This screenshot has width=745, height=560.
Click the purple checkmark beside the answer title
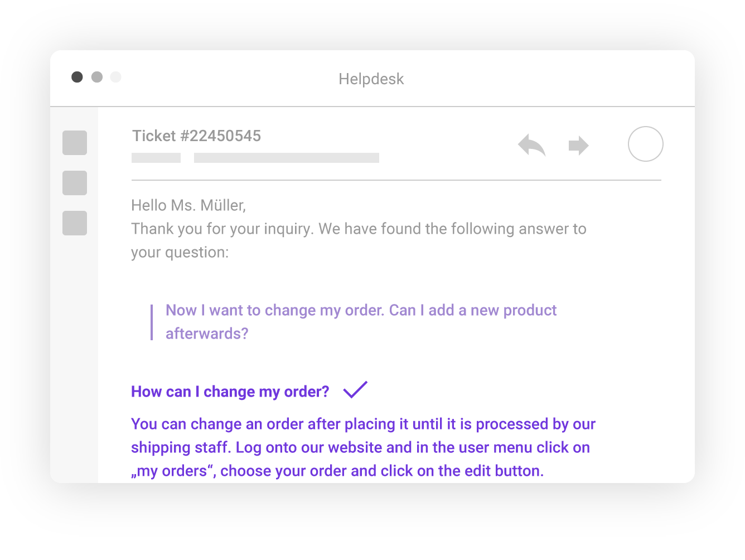click(355, 389)
